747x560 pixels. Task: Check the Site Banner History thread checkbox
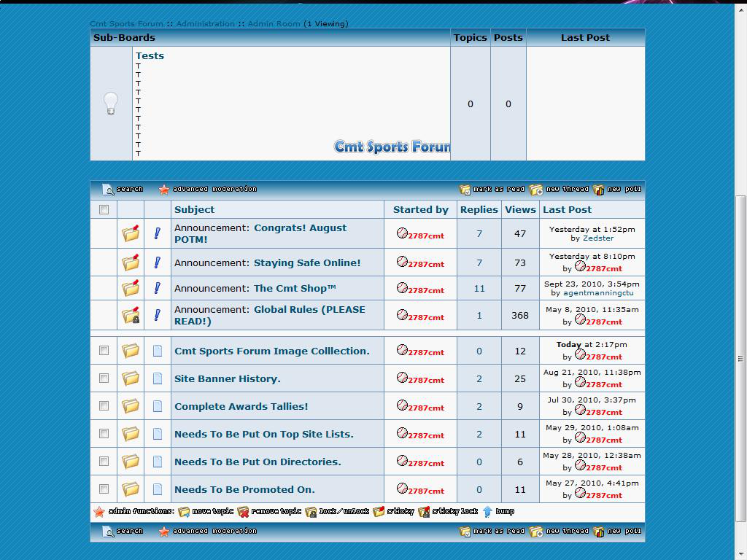point(104,378)
